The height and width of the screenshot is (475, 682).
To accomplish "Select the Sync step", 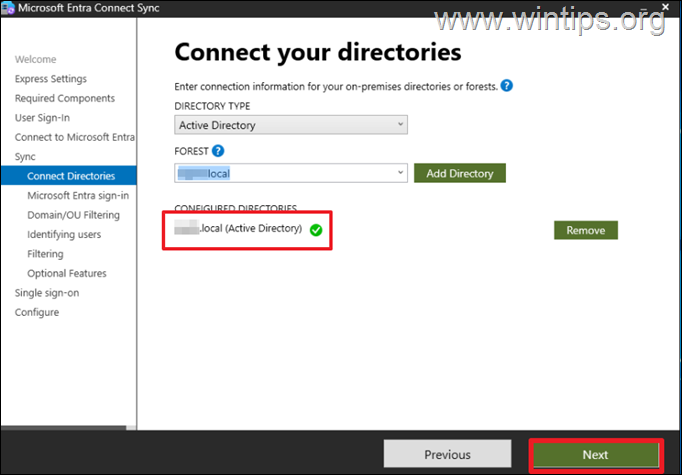I will point(25,157).
